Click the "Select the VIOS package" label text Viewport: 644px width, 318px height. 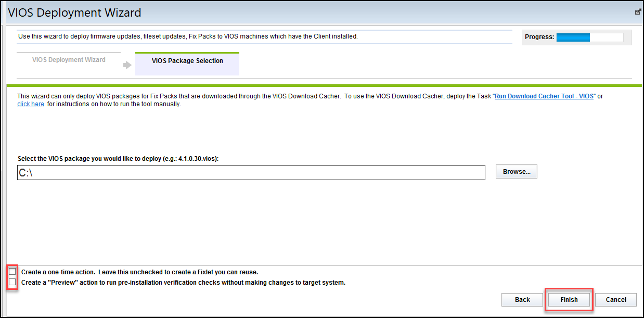118,159
